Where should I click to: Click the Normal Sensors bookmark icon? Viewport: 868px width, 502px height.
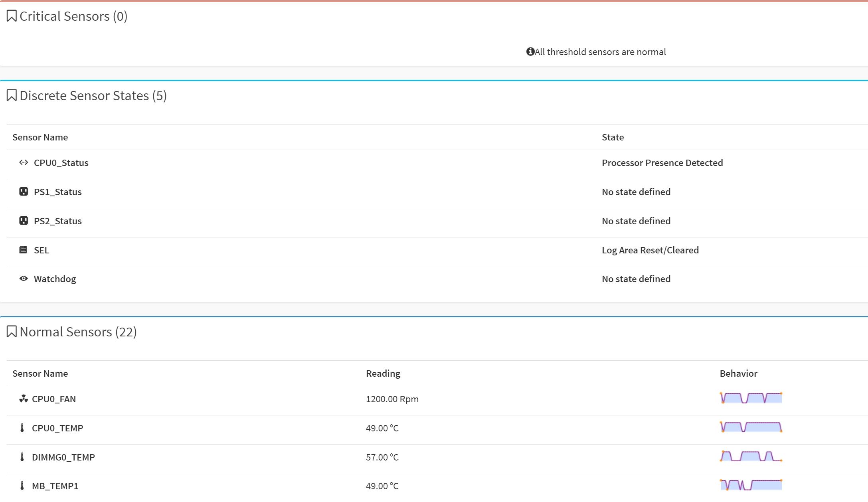point(12,332)
